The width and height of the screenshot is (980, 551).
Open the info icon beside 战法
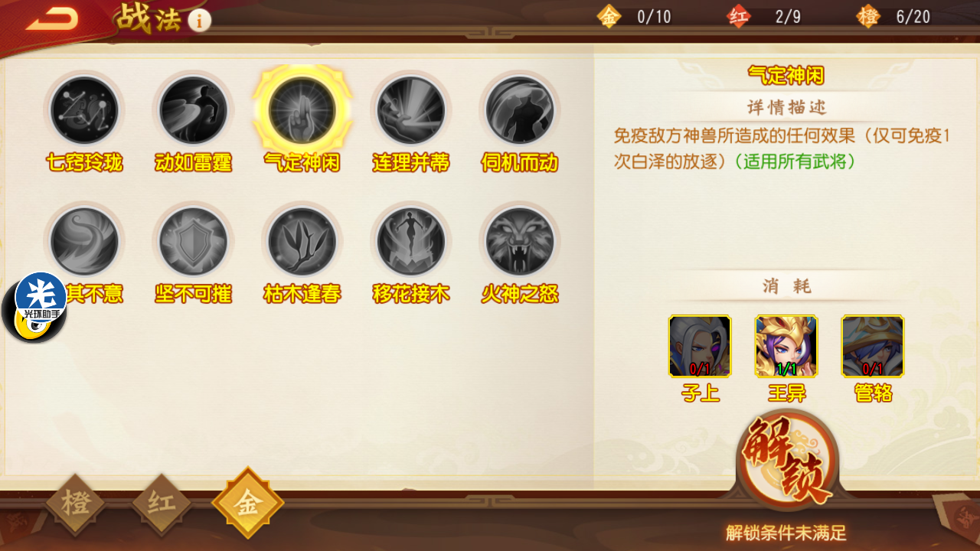click(199, 21)
